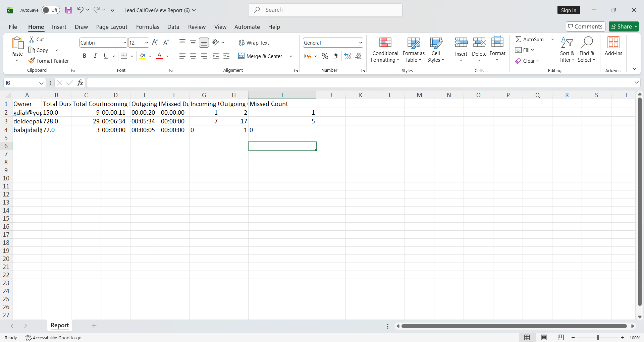Image resolution: width=644 pixels, height=342 pixels.
Task: Switch to Page Break Preview
Action: (561, 338)
